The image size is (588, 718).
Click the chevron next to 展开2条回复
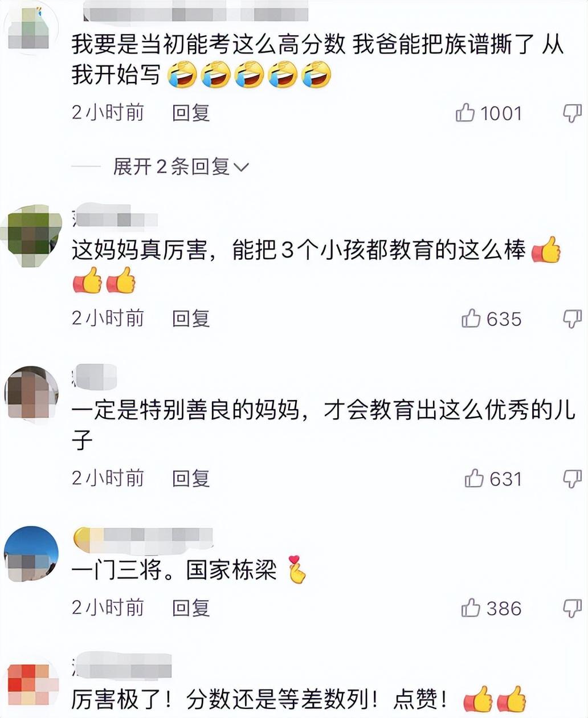pos(242,168)
